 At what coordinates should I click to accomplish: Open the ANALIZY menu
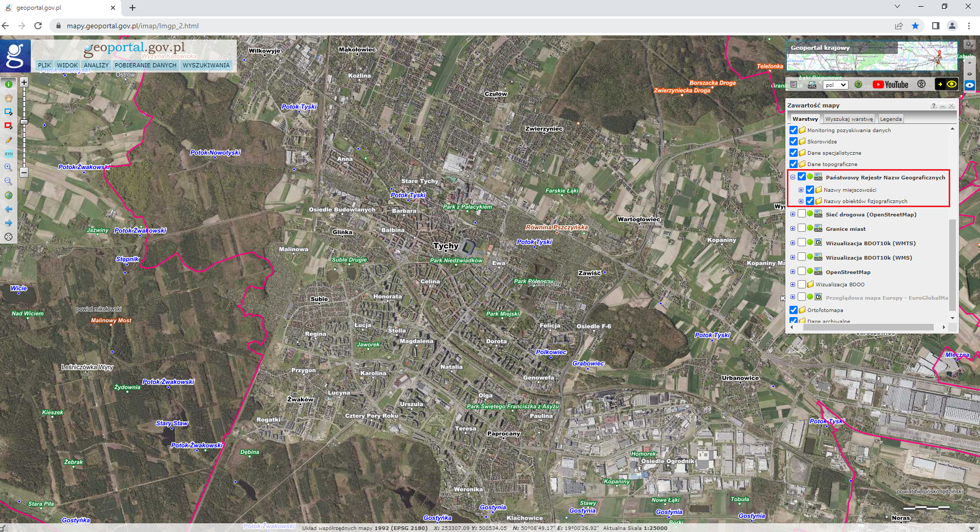click(96, 65)
